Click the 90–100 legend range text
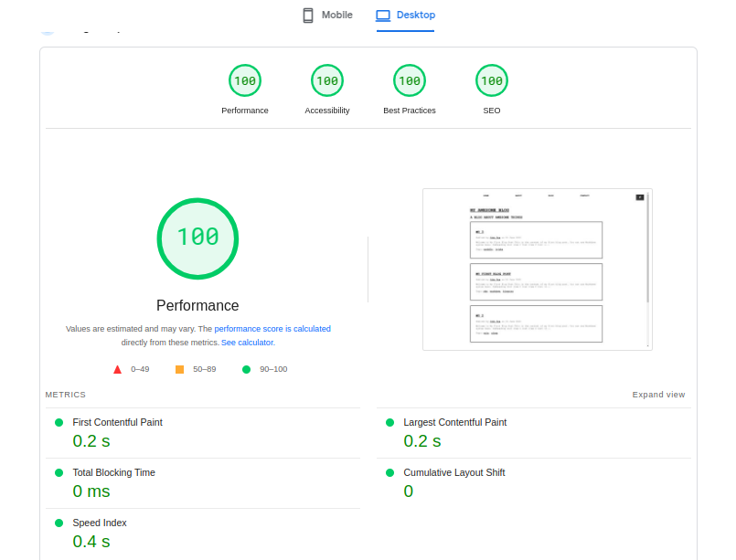 click(x=273, y=370)
